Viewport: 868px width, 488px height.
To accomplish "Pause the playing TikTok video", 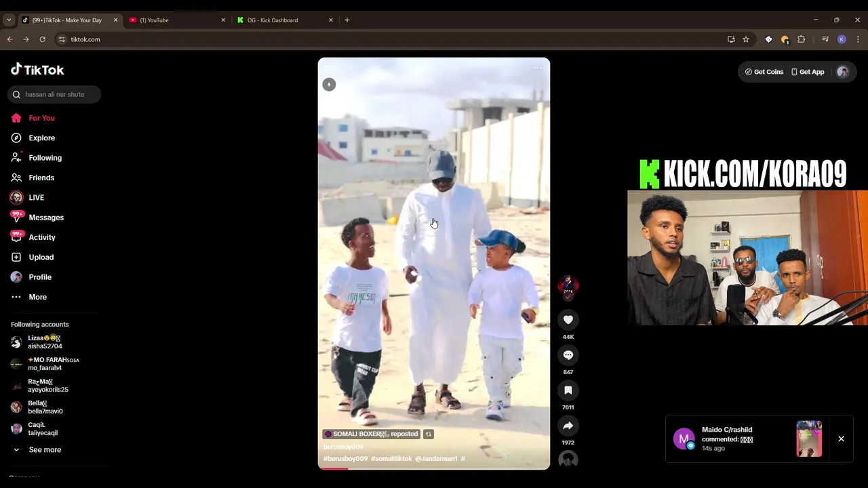I will (434, 263).
